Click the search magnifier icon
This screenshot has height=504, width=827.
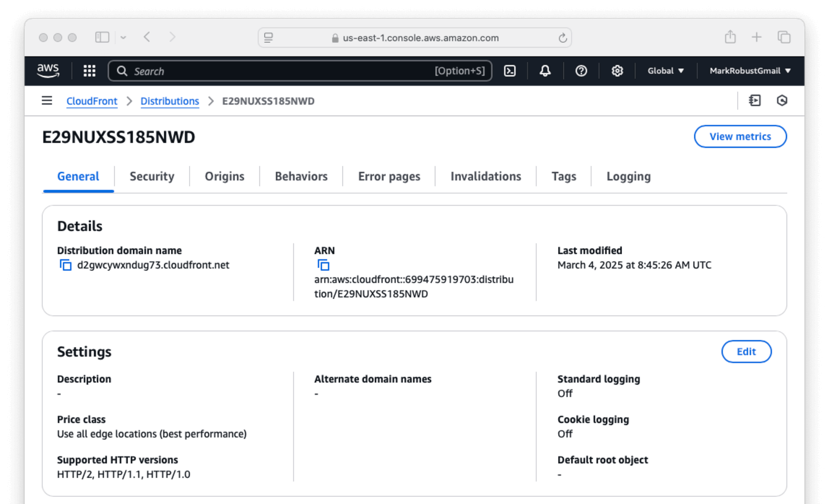[122, 71]
